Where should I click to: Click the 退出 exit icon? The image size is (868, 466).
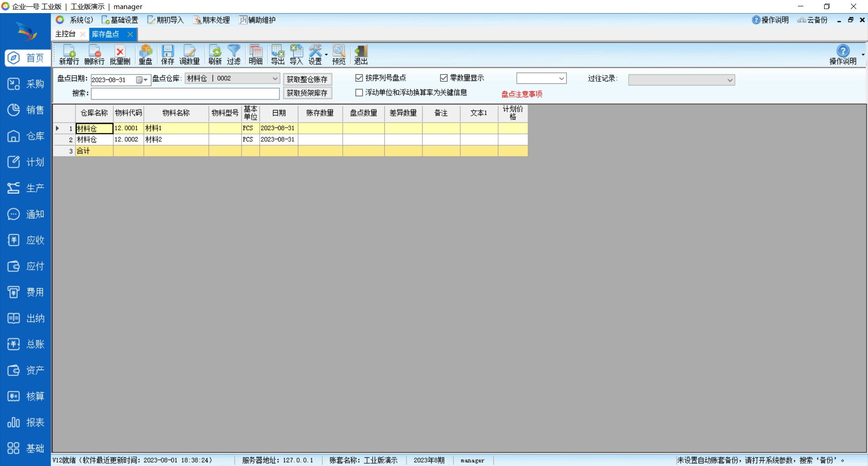click(361, 55)
